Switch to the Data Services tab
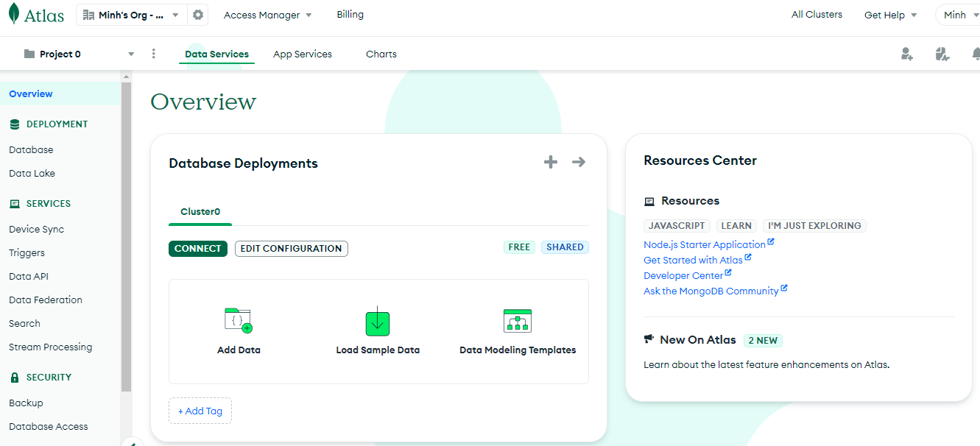 click(216, 54)
